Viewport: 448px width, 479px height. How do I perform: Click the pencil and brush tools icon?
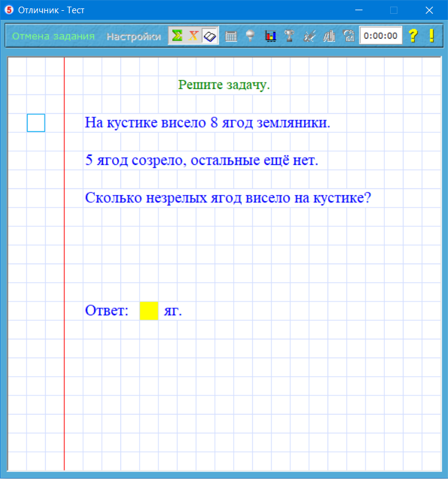click(309, 36)
